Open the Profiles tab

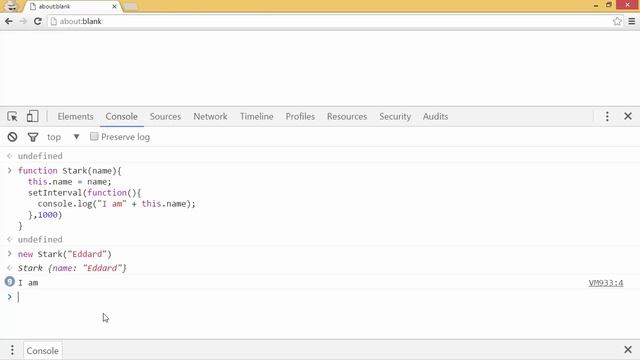(300, 116)
